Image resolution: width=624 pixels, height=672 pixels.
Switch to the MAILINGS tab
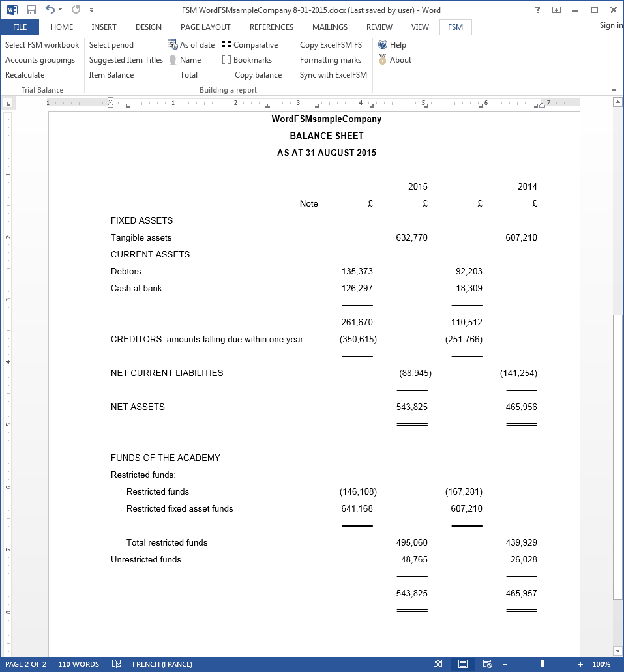pos(330,27)
